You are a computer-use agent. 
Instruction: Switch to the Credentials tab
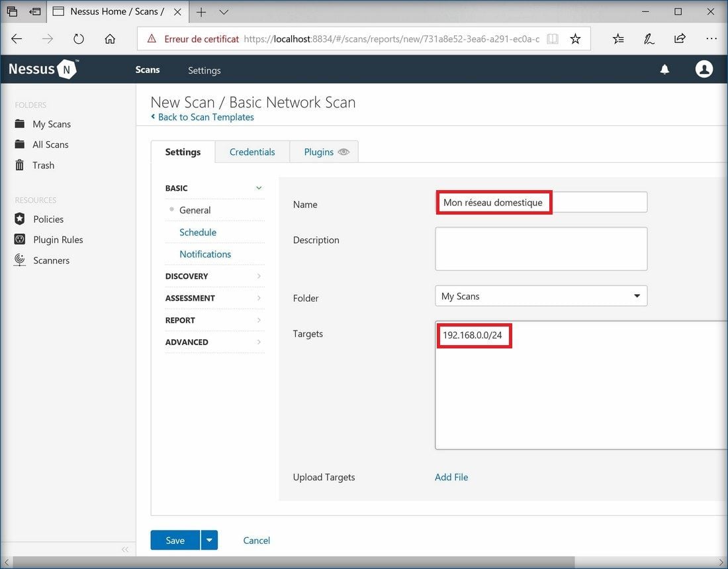pos(252,152)
